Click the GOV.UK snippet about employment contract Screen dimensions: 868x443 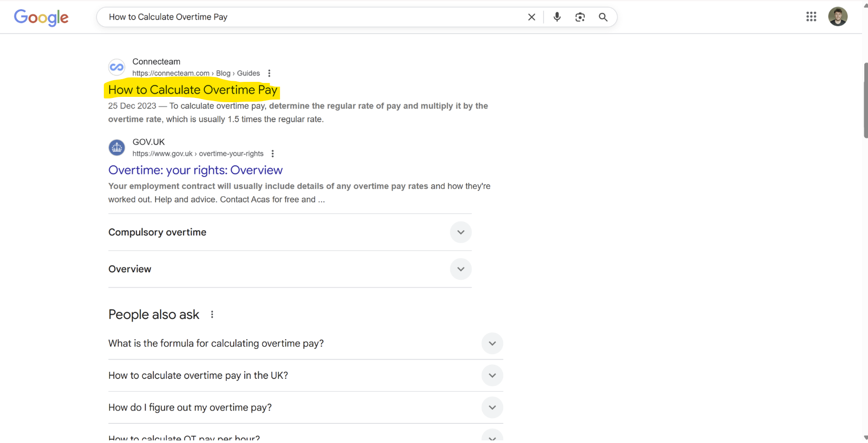pyautogui.click(x=299, y=193)
